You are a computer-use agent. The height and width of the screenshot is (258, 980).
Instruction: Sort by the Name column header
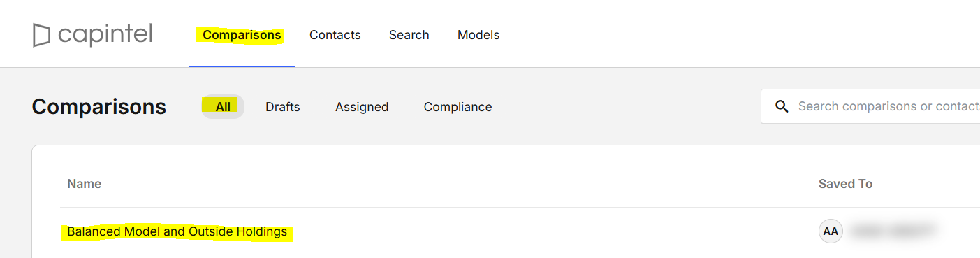pyautogui.click(x=85, y=184)
